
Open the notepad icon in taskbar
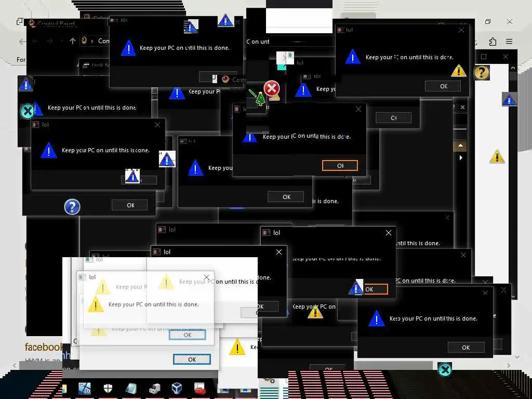131,388
